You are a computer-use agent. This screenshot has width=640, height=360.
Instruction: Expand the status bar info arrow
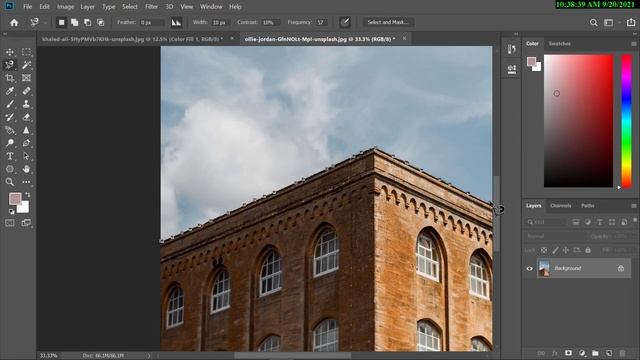tap(149, 356)
